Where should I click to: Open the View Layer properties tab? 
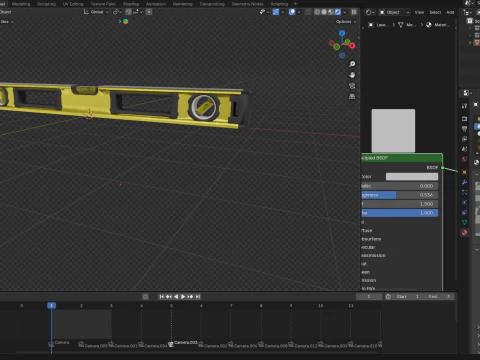tap(464, 139)
